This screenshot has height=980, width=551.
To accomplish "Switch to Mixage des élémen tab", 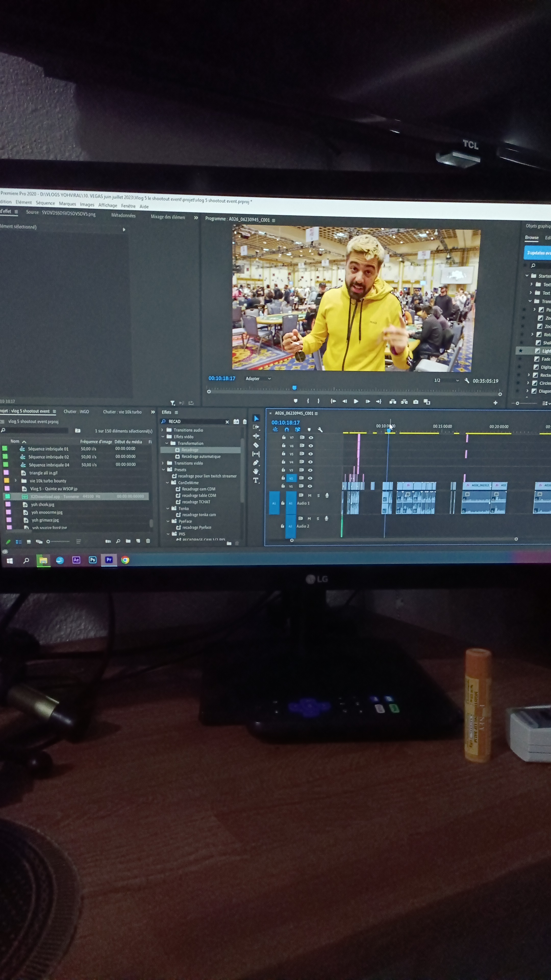I will (x=168, y=217).
